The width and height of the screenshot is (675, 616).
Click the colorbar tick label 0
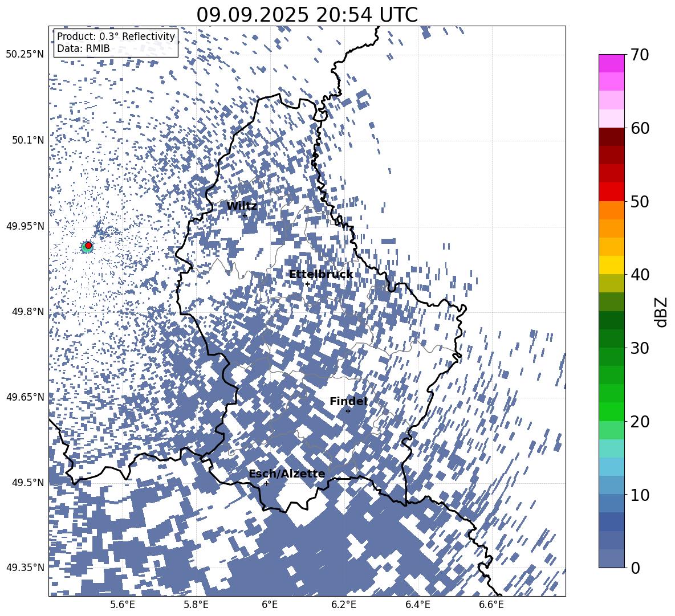point(635,568)
